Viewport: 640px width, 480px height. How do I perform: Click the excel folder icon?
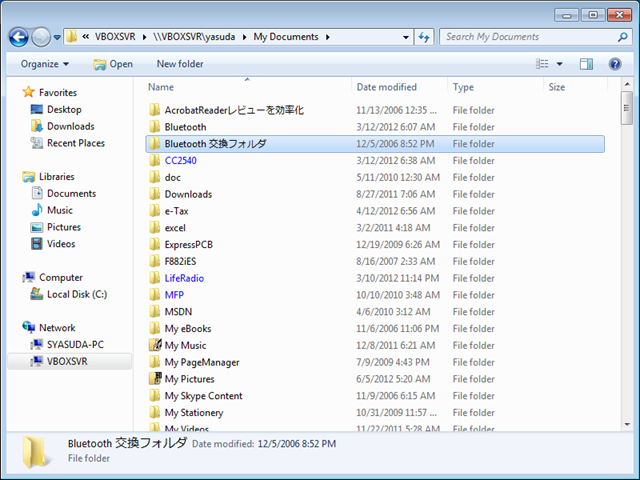coord(155,227)
